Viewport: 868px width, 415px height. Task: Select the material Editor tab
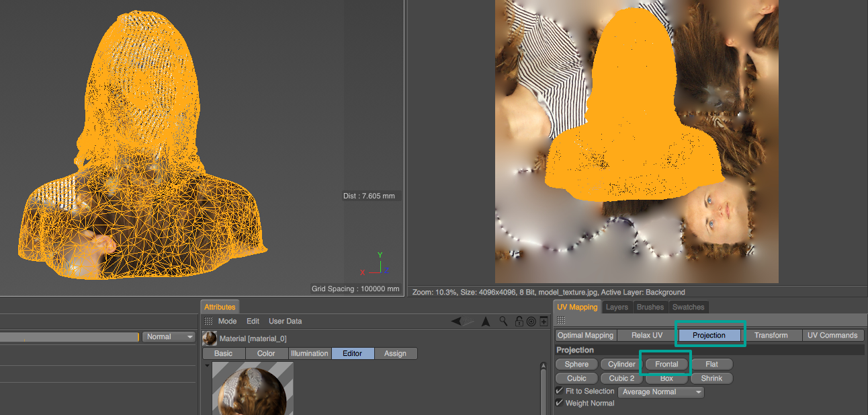353,353
